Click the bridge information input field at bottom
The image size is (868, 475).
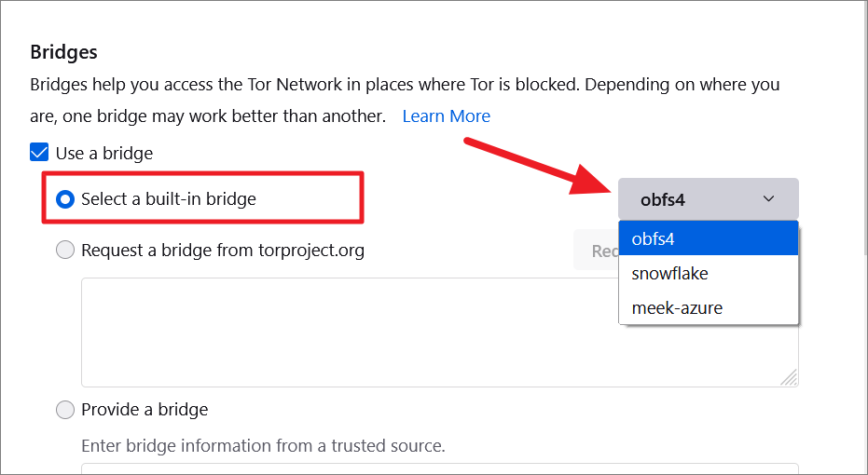[x=439, y=468]
